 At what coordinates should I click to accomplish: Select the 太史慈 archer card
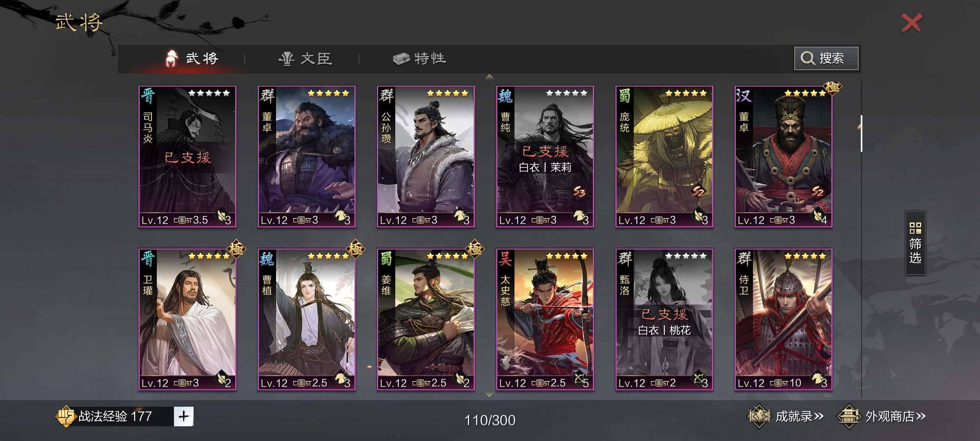[x=545, y=319]
